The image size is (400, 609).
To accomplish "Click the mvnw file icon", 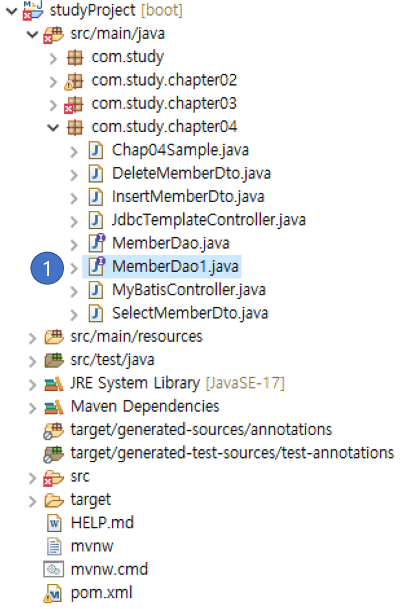I will point(54,546).
